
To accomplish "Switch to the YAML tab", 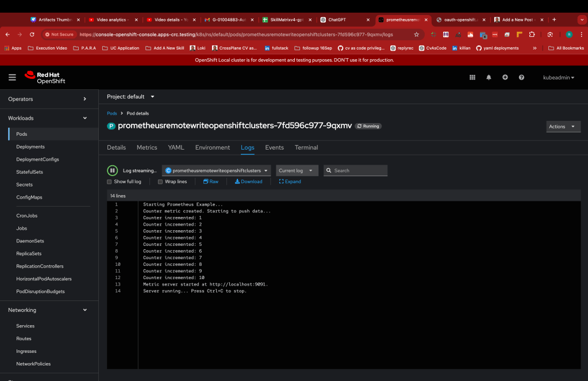I will [x=176, y=147].
